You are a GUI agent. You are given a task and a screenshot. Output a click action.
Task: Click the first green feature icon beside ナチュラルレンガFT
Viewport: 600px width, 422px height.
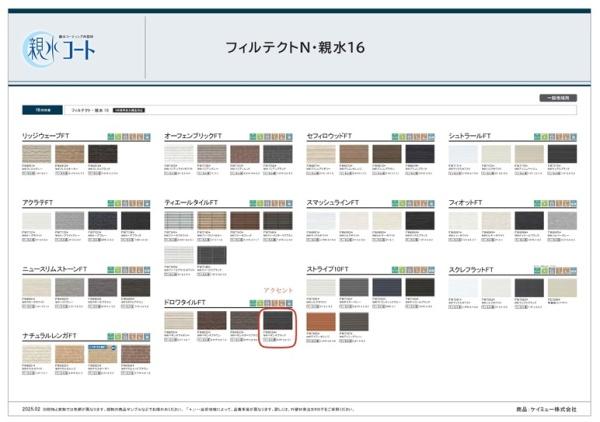coord(111,337)
